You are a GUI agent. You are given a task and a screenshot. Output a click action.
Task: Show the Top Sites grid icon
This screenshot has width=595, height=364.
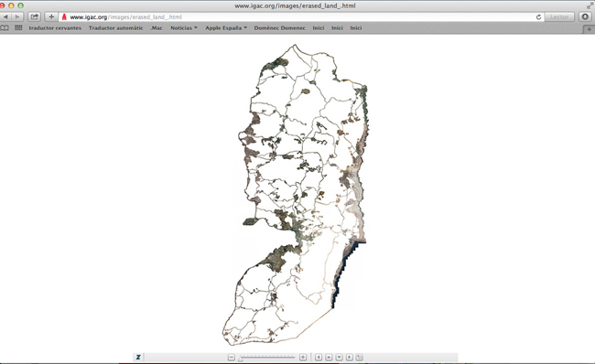coord(18,27)
